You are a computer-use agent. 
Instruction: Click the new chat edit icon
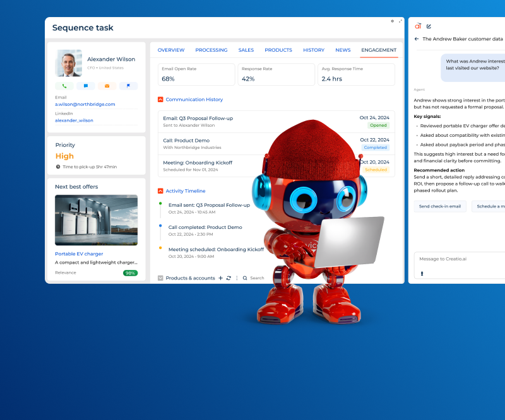pos(429,26)
